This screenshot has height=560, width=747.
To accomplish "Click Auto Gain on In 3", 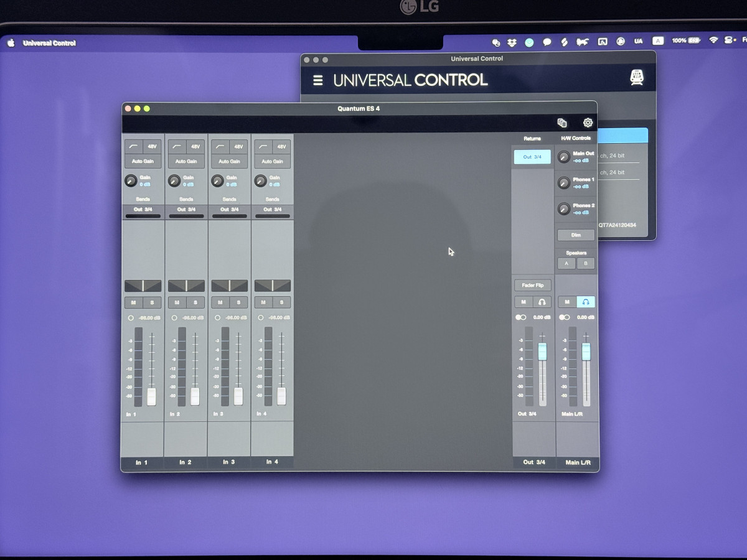I will point(229,161).
